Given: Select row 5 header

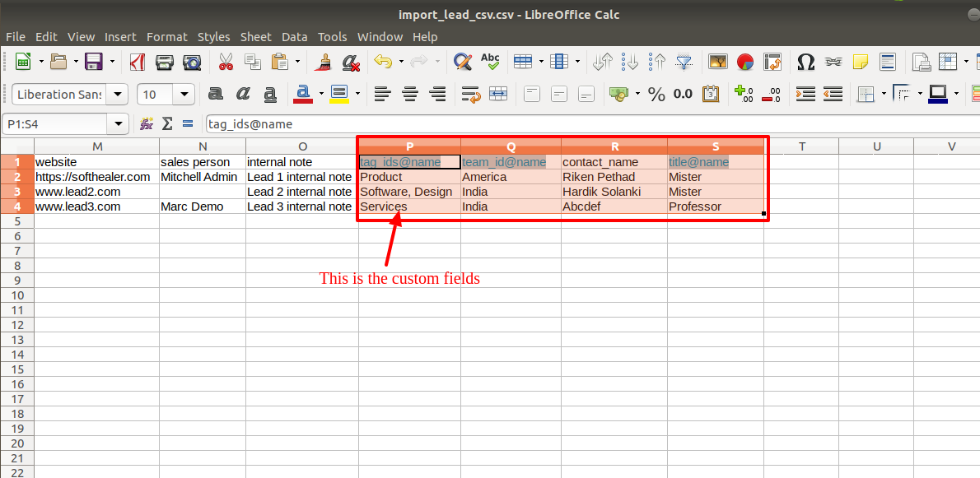Looking at the screenshot, I should coord(16,221).
